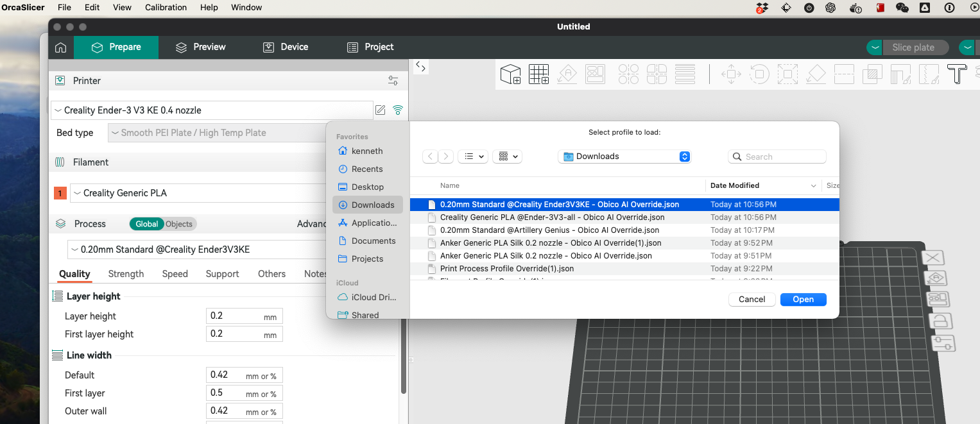Open the grid grouping options dropdown

point(508,157)
